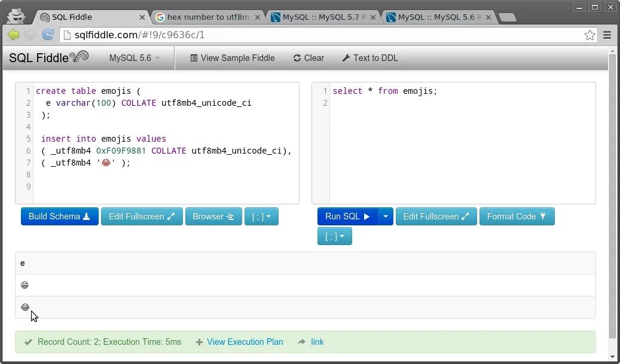Click inside the schema editor at line 8
The height and width of the screenshot is (364, 620).
coord(166,175)
